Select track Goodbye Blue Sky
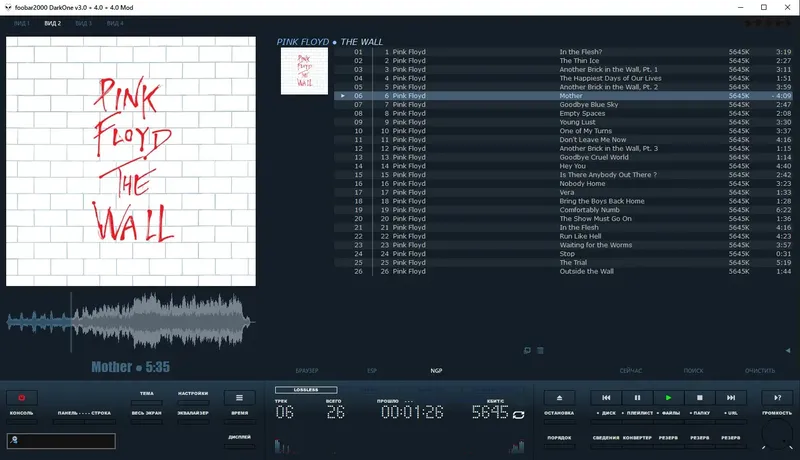 pos(563,104)
